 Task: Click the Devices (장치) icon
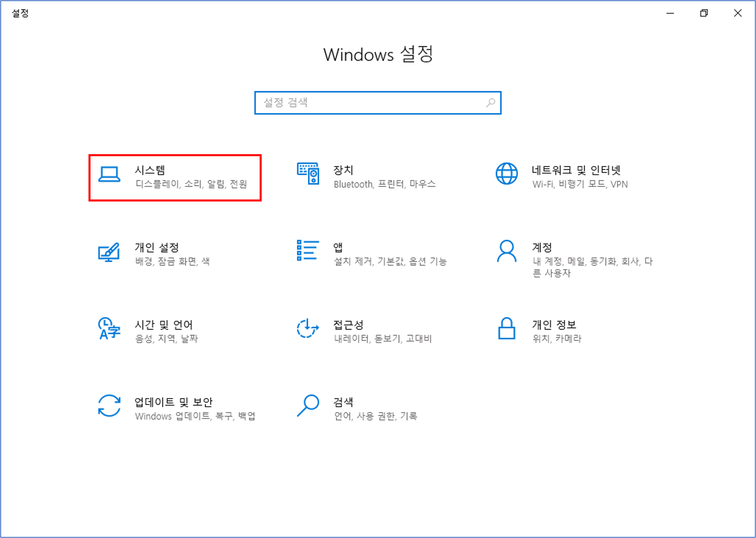coord(308,174)
